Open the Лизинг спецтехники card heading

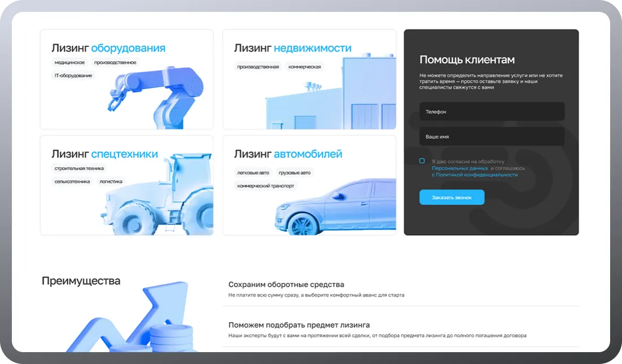(105, 154)
